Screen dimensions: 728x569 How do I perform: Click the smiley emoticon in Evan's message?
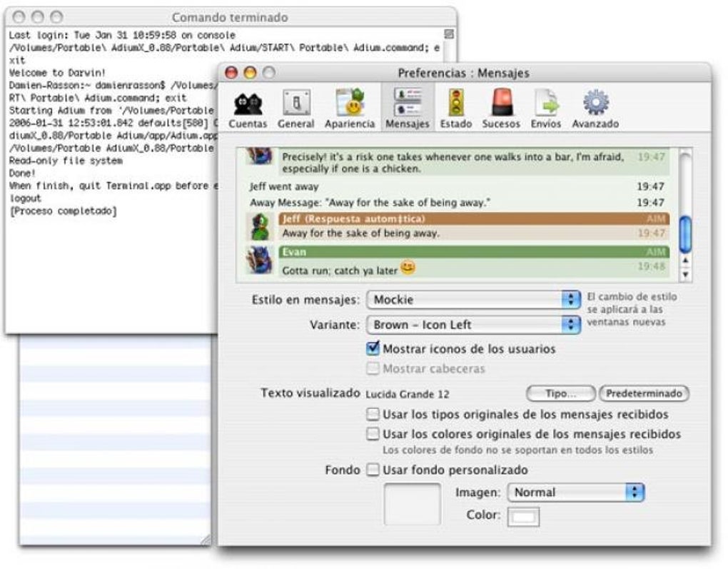(408, 267)
